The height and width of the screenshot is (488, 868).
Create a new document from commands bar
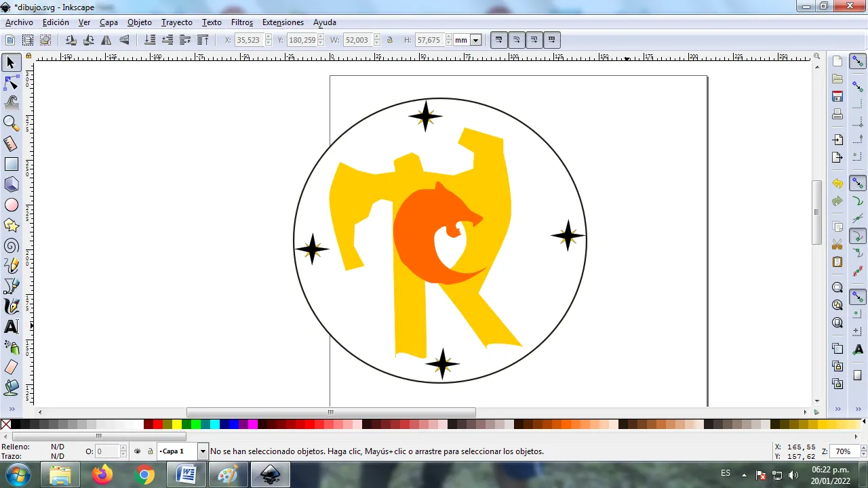[x=837, y=61]
